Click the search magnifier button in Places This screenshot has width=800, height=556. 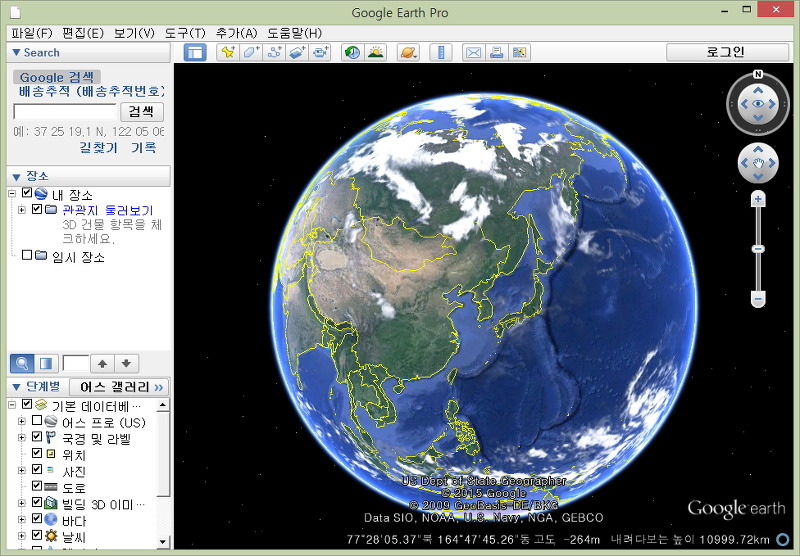coord(22,363)
